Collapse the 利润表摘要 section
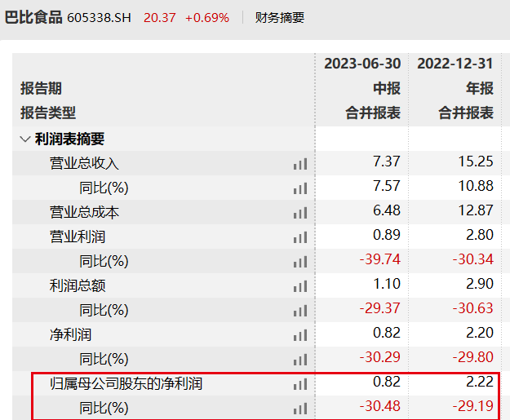The height and width of the screenshot is (420, 510). tap(25, 139)
